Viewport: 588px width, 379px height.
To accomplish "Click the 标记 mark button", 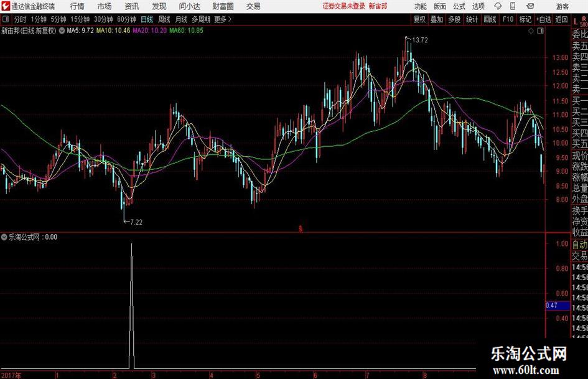I will pos(525,19).
